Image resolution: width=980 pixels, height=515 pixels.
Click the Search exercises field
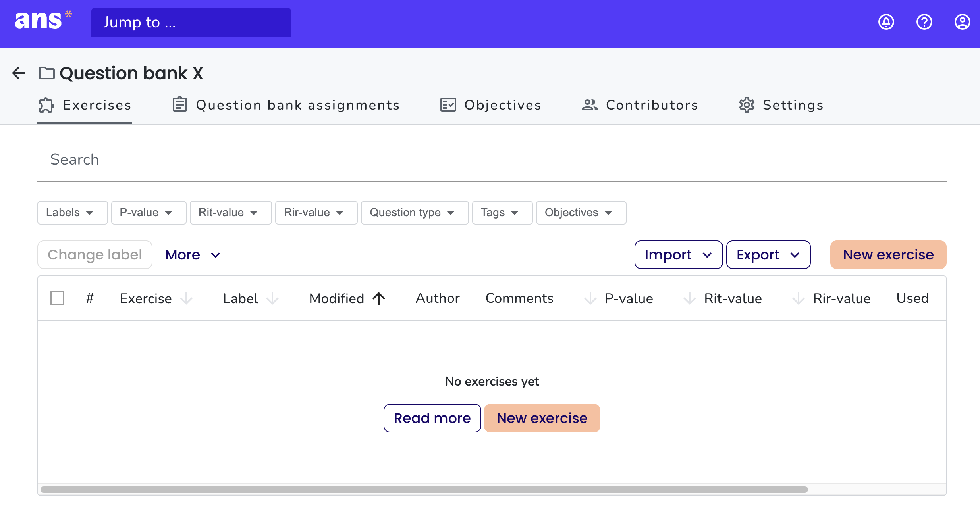click(492, 159)
